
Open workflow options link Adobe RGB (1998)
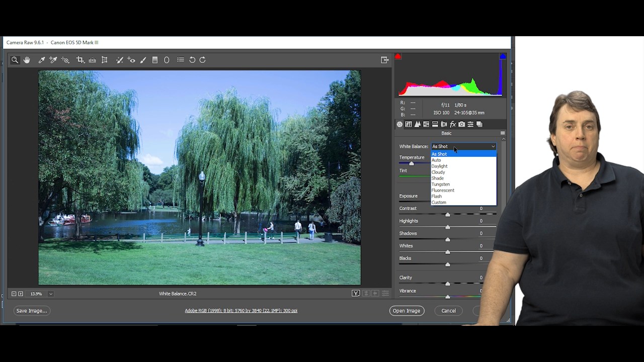pos(241,311)
